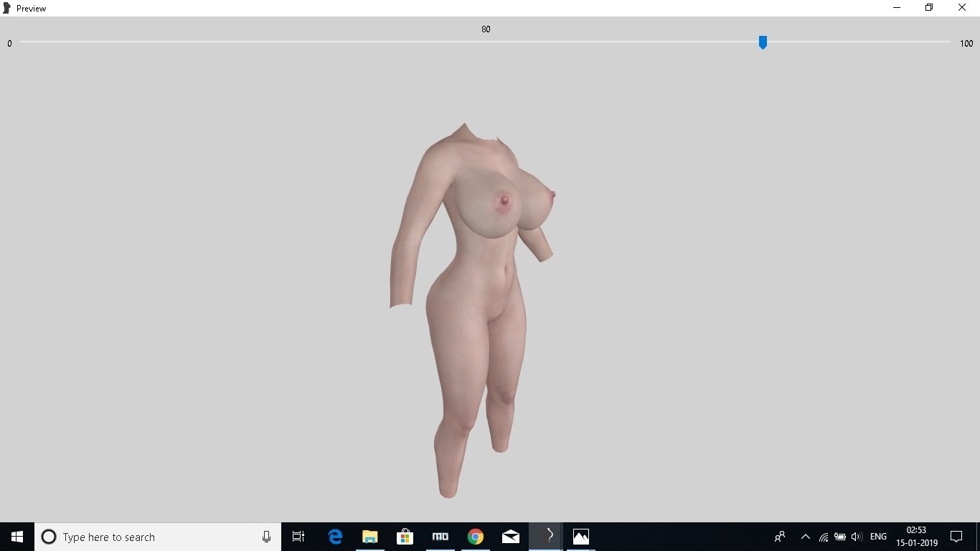Restore down the Preview window
The image size is (980, 551).
(x=929, y=8)
